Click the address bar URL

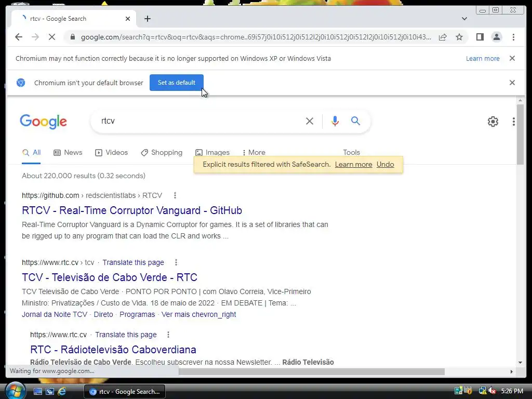pos(256,37)
